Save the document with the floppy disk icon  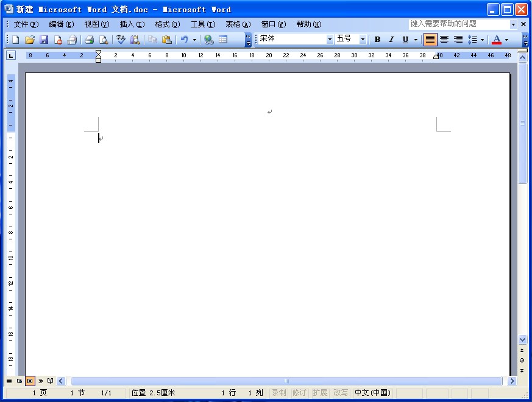point(44,40)
